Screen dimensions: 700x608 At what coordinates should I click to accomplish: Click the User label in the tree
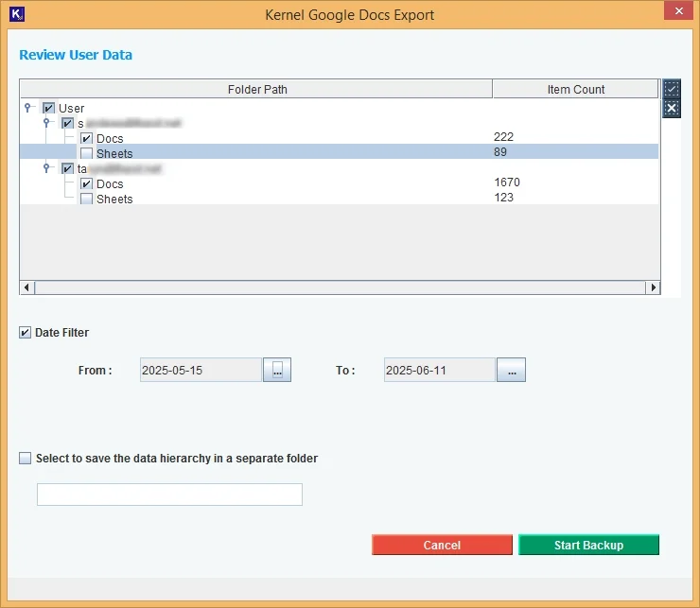click(72, 109)
